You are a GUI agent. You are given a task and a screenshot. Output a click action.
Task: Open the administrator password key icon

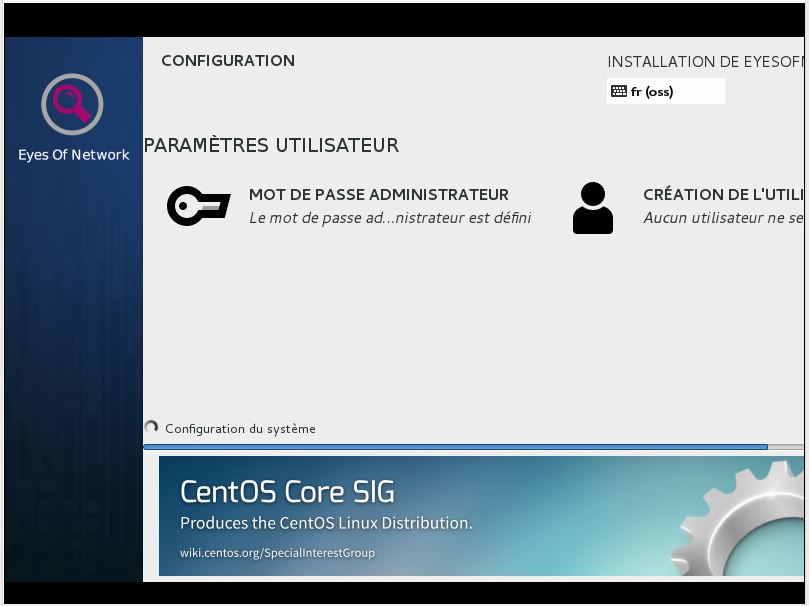(198, 206)
